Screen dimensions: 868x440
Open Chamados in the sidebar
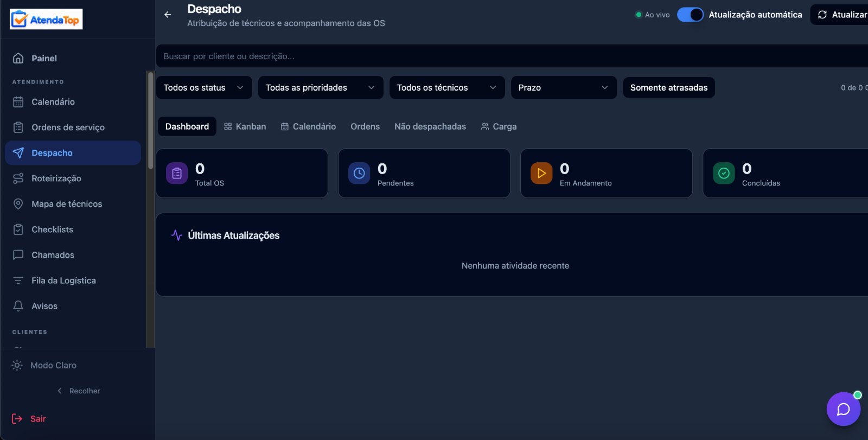(x=73, y=254)
